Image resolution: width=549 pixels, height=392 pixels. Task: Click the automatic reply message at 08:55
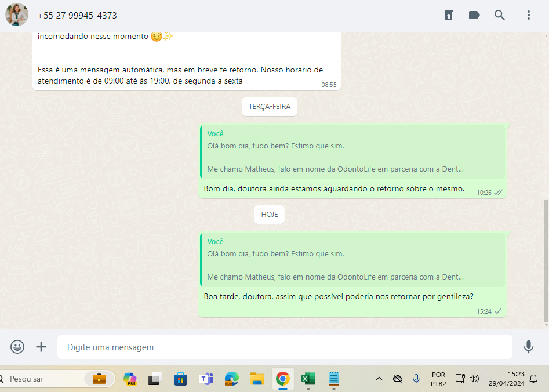click(x=187, y=61)
